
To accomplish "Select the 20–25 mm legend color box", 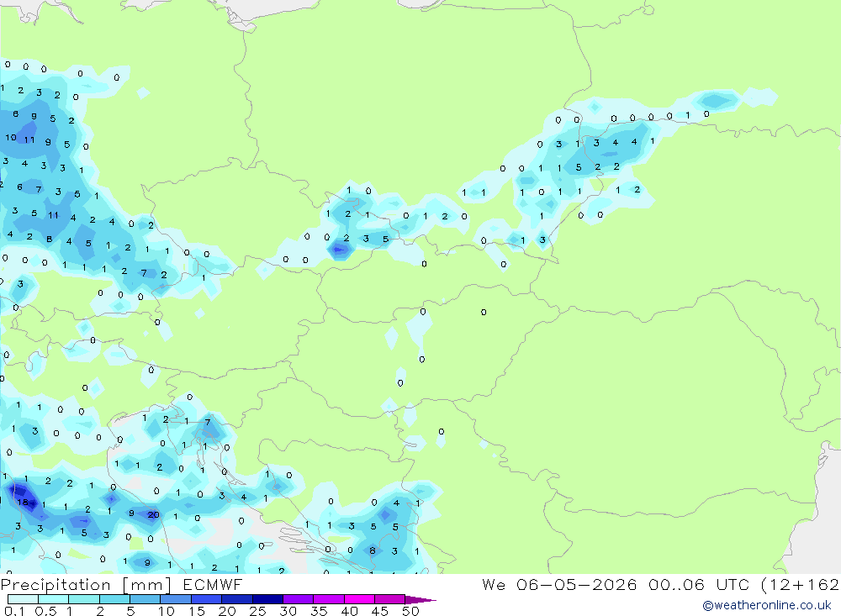I will pos(237,599).
